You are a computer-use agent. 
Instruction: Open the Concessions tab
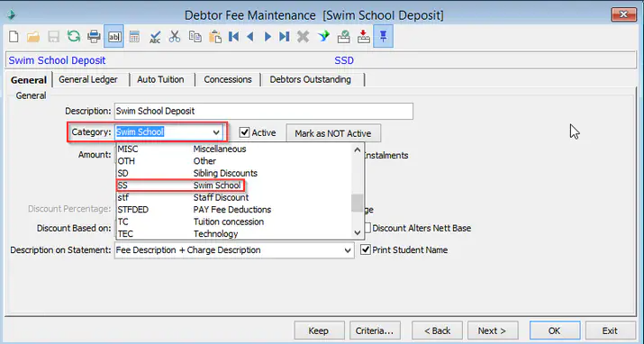[228, 79]
